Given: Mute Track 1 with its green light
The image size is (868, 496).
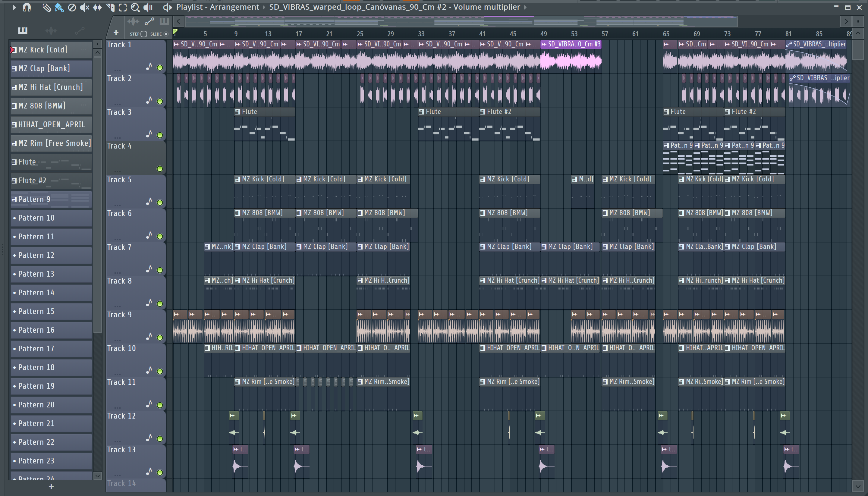Looking at the screenshot, I should [160, 68].
